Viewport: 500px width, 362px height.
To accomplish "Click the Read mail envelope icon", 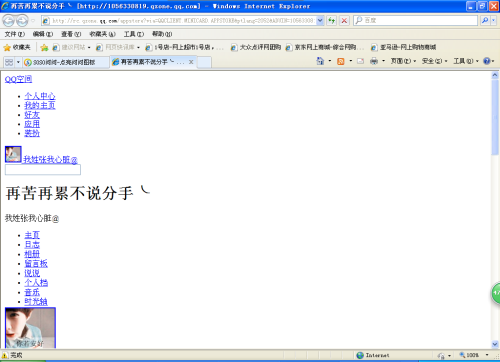I will (360, 61).
